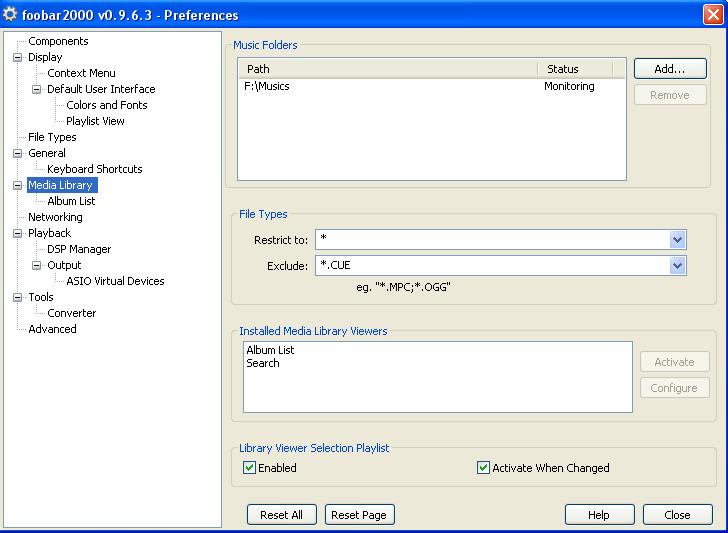
Task: Click the Restrict to text field
Action: point(493,240)
